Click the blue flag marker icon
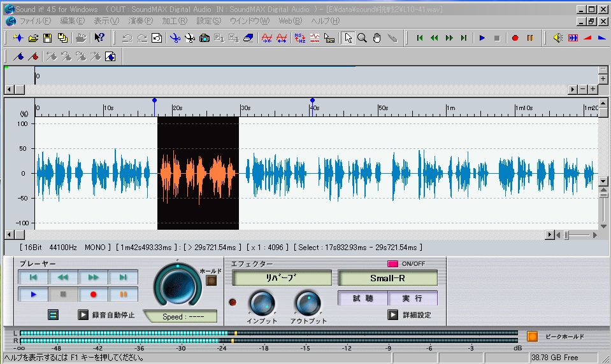611x364 pixels. point(19,57)
